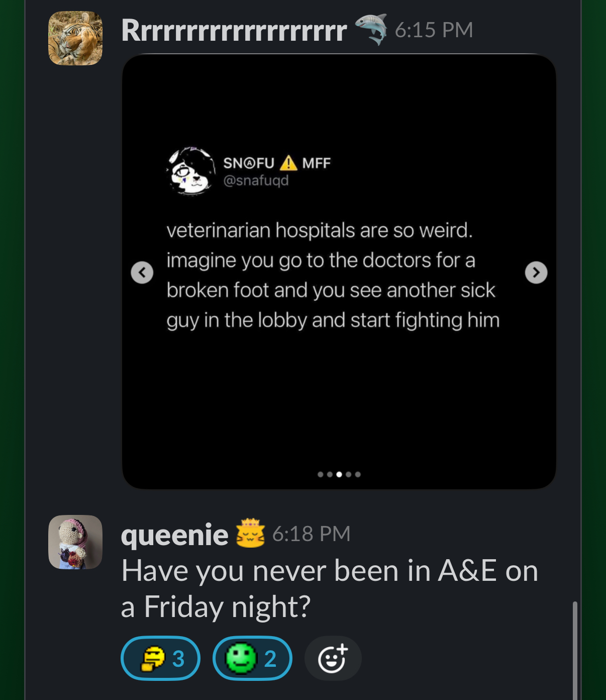Go to the previous image in carousel
Viewport: 606px width, 700px height.
tap(142, 273)
